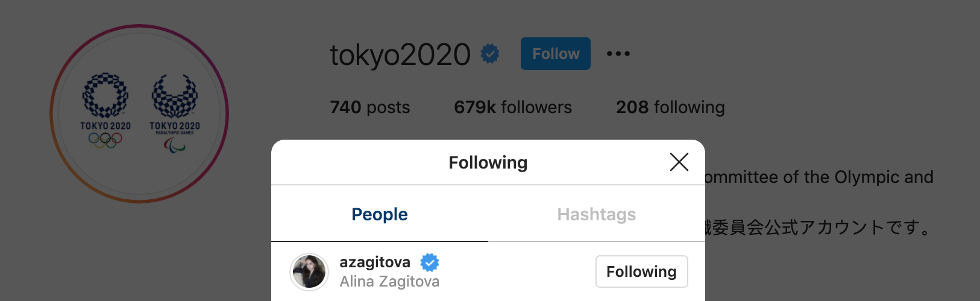The width and height of the screenshot is (980, 301).
Task: Click the Alina Zagitova display name
Action: pos(389,282)
